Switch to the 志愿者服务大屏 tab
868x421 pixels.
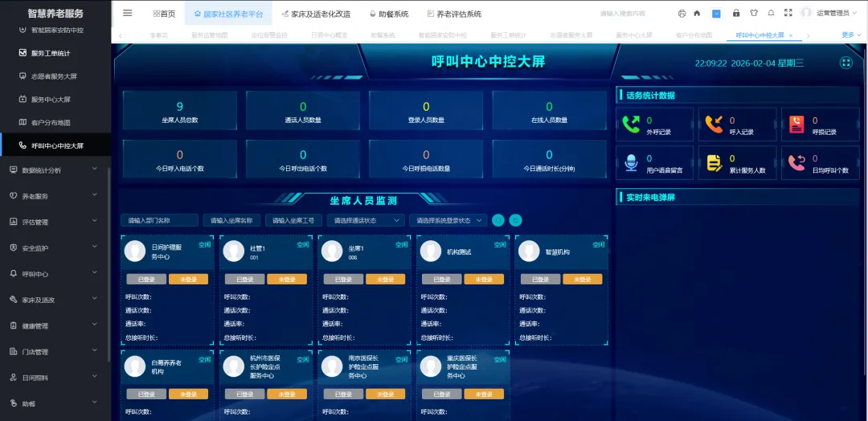(x=571, y=35)
